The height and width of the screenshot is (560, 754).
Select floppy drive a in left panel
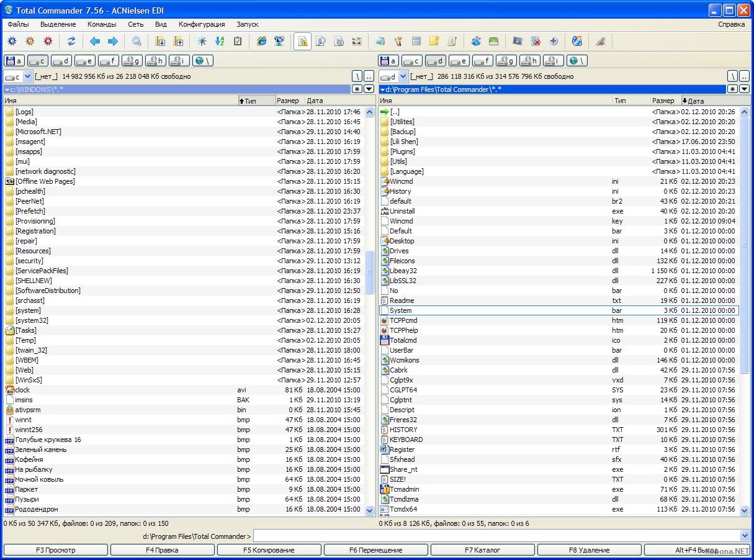coord(14,61)
